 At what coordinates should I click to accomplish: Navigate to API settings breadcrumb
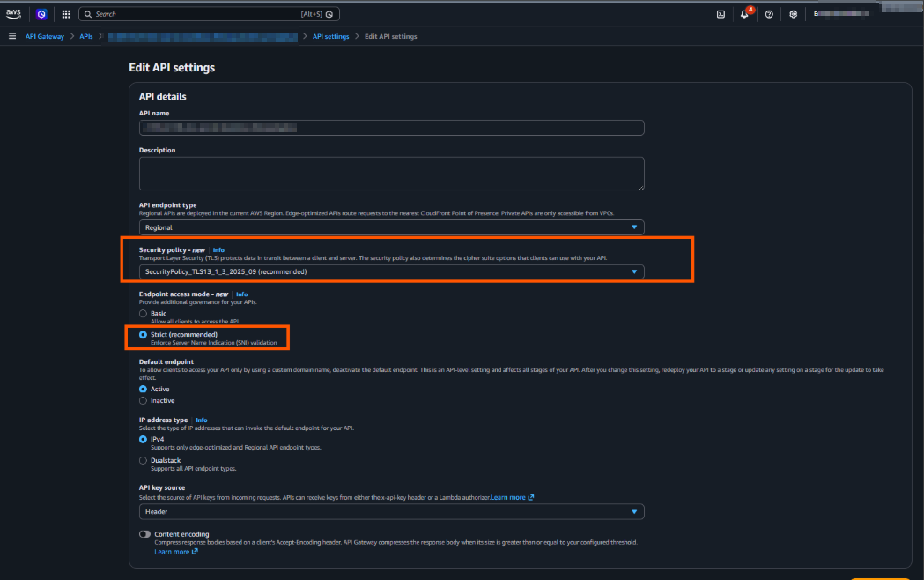tap(330, 37)
